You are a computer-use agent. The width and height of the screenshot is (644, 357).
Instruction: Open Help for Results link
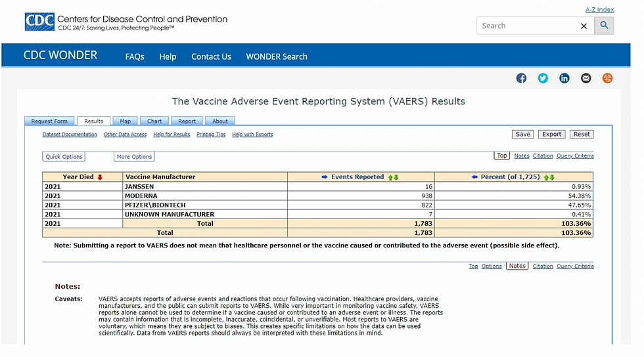(172, 134)
